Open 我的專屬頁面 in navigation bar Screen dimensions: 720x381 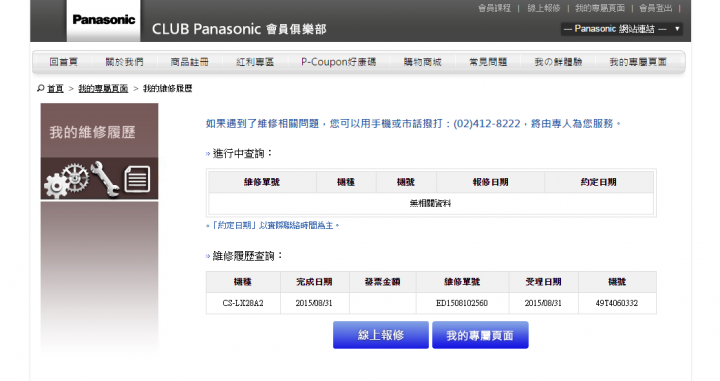pyautogui.click(x=638, y=62)
